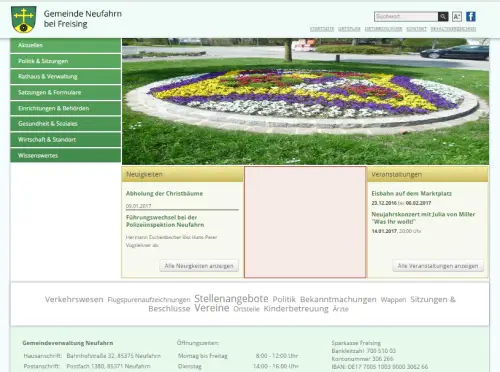The height and width of the screenshot is (372, 500).
Task: Click the Gemeinde Neufahrn bei Freising title
Action: (x=83, y=19)
